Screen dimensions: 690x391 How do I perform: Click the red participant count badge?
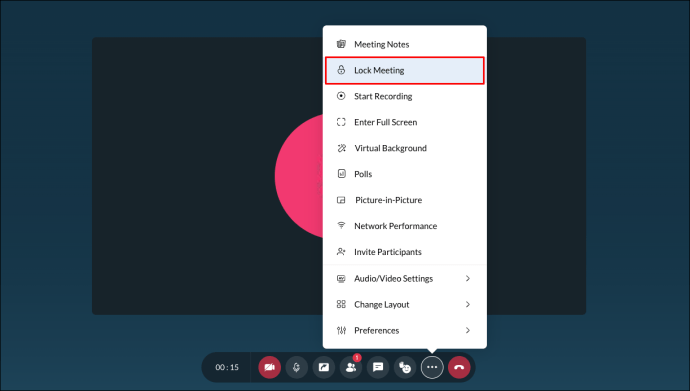[357, 358]
